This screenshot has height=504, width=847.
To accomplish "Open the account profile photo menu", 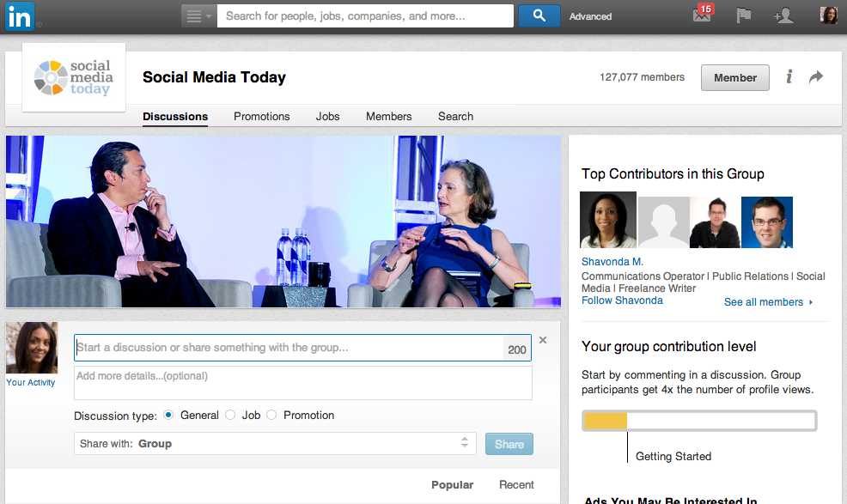I will (829, 15).
